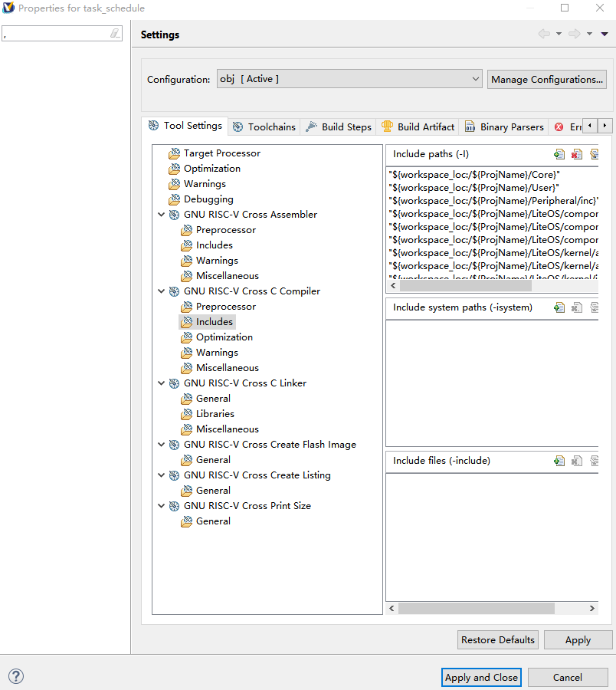Delete entry in Include files (-include)
Viewport: 616px width, 690px height.
pos(577,461)
